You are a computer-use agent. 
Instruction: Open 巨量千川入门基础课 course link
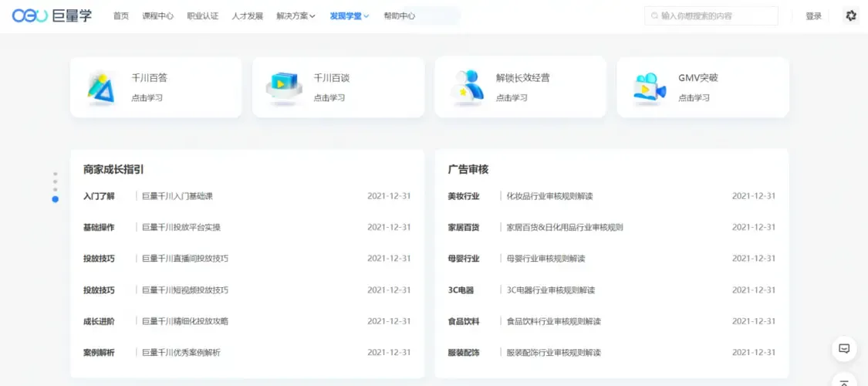tap(177, 196)
